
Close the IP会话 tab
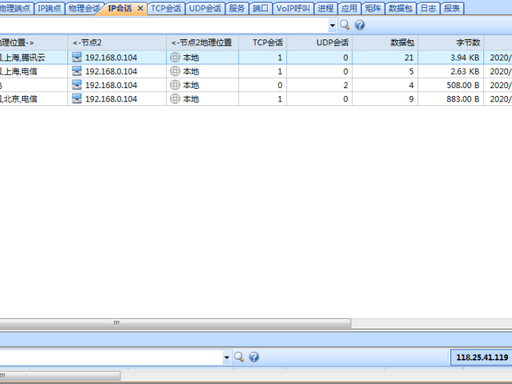pos(140,8)
